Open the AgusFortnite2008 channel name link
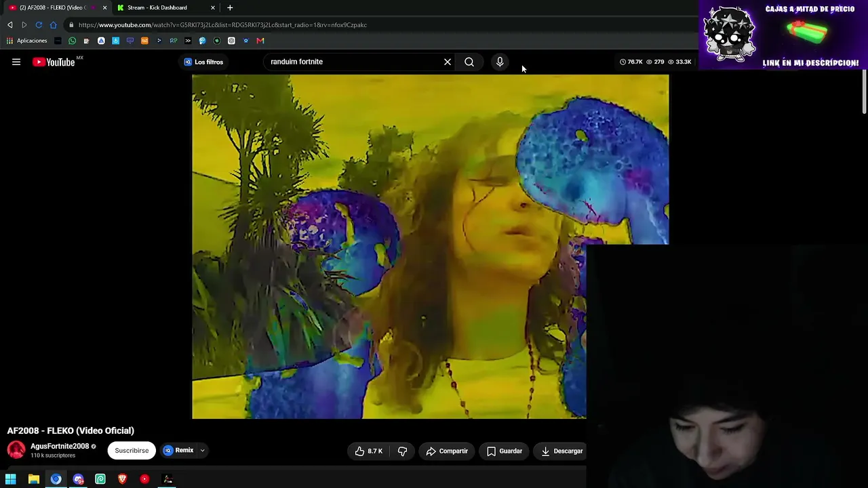Viewport: 868px width, 488px height. [x=60, y=446]
